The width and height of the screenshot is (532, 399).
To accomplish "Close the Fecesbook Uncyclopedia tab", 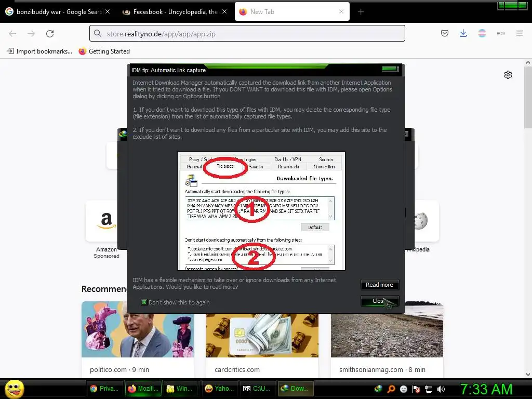I will pos(224,11).
